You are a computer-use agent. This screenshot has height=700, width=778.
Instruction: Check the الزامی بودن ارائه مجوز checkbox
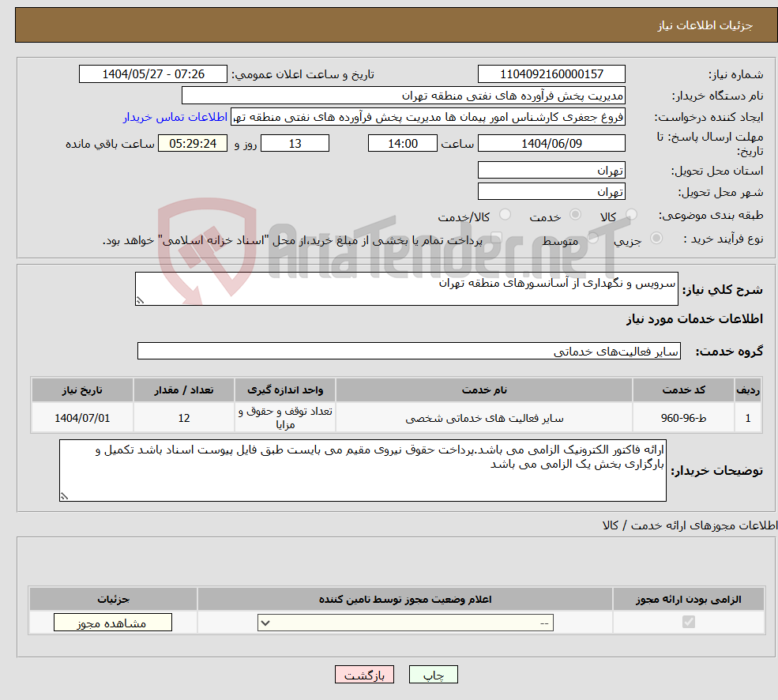tap(688, 622)
